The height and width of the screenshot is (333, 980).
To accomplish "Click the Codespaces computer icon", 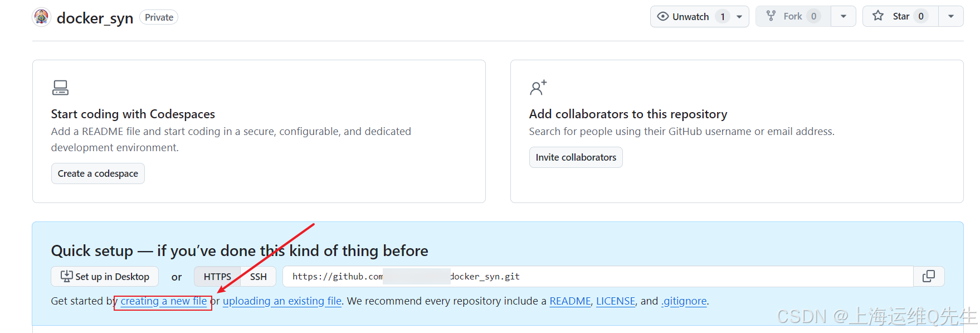I will 60,88.
